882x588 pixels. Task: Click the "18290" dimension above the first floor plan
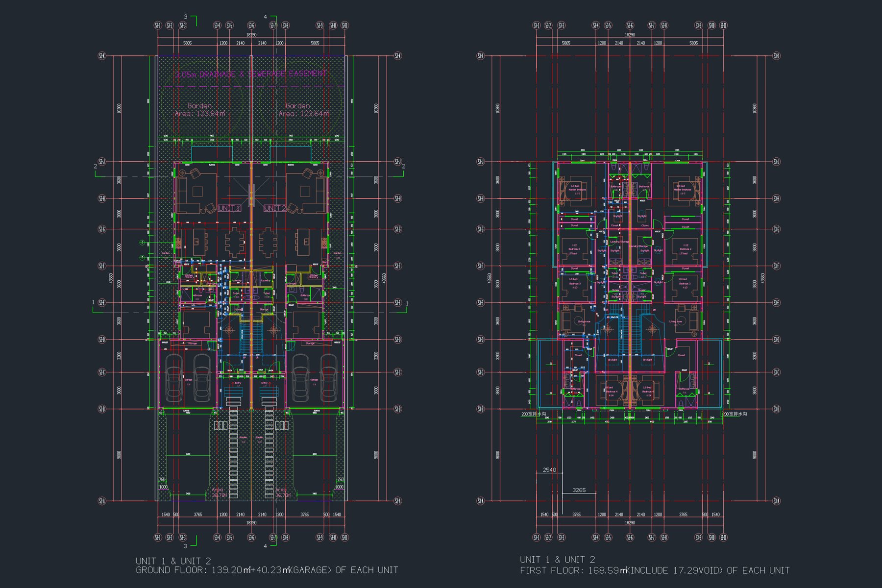pyautogui.click(x=630, y=35)
